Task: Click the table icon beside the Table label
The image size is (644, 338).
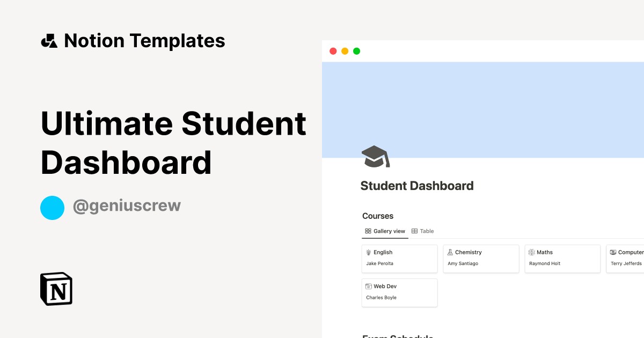Action: [x=414, y=231]
